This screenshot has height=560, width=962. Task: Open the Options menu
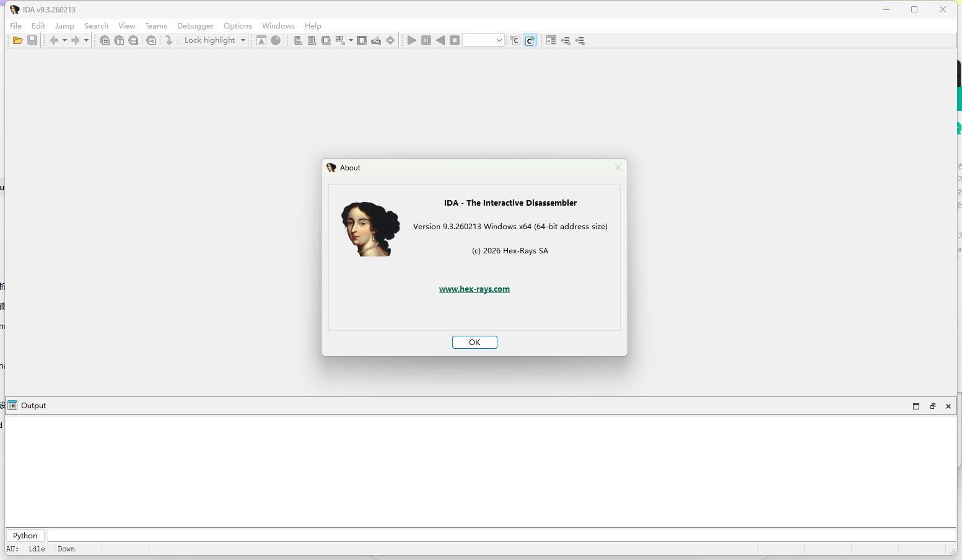pyautogui.click(x=238, y=25)
